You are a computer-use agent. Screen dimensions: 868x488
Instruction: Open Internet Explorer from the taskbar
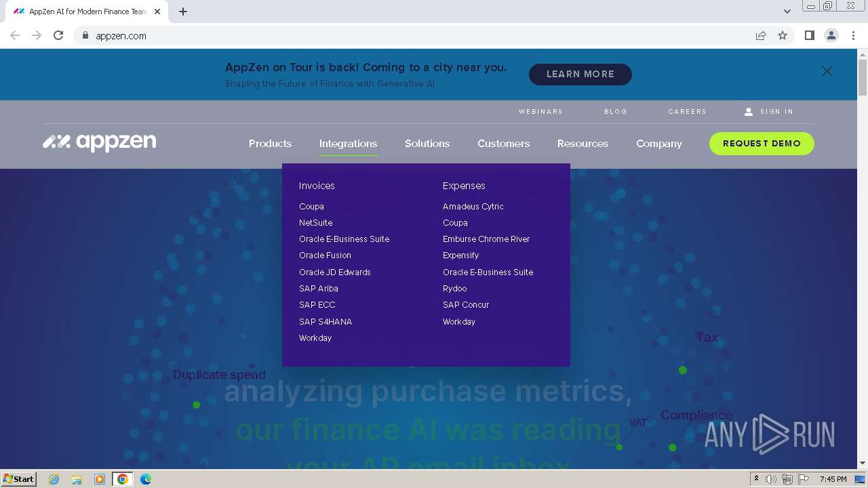[54, 479]
